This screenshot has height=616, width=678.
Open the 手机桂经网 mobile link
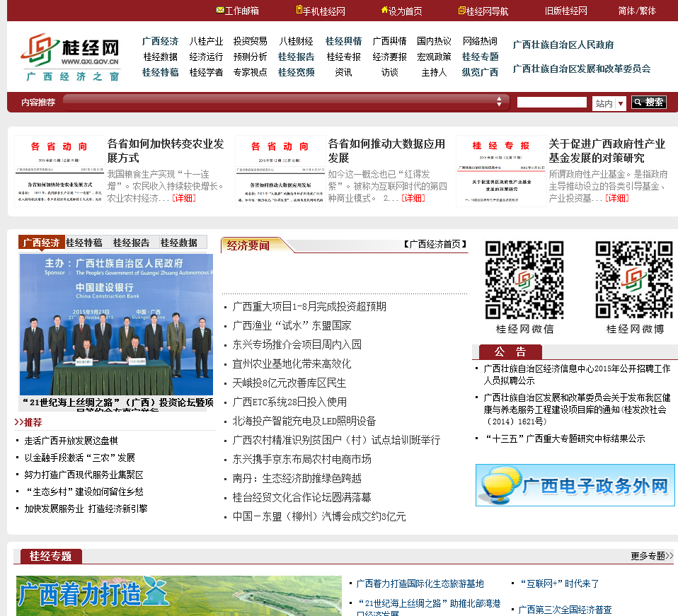tap(321, 11)
